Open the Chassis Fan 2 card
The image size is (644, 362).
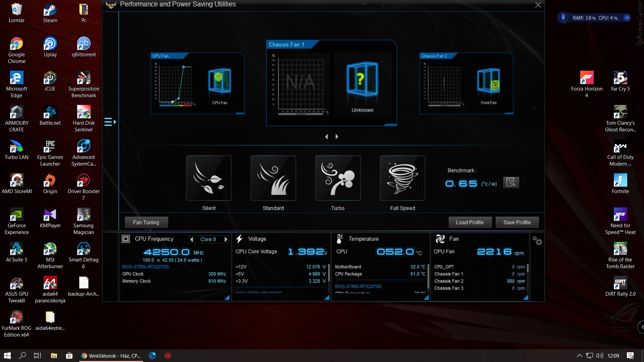click(x=466, y=83)
